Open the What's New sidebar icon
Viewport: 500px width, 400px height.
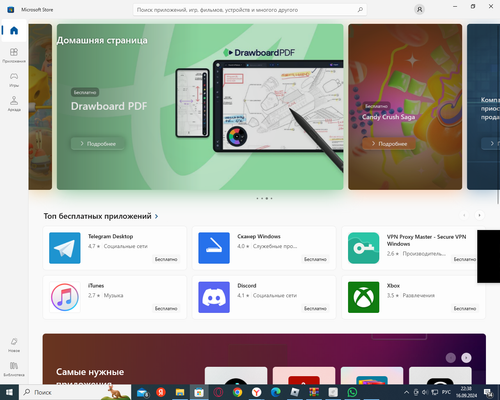pos(14,345)
